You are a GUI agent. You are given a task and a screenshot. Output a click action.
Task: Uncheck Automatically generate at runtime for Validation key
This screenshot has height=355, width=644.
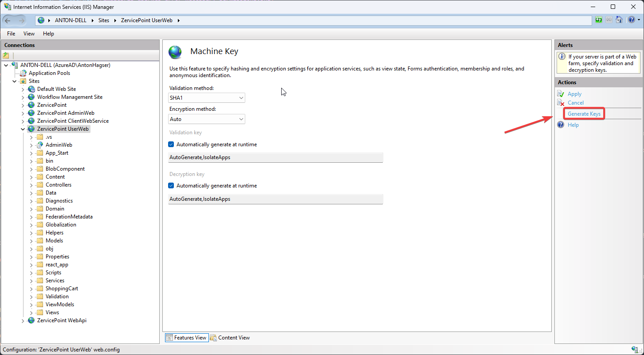coord(171,144)
